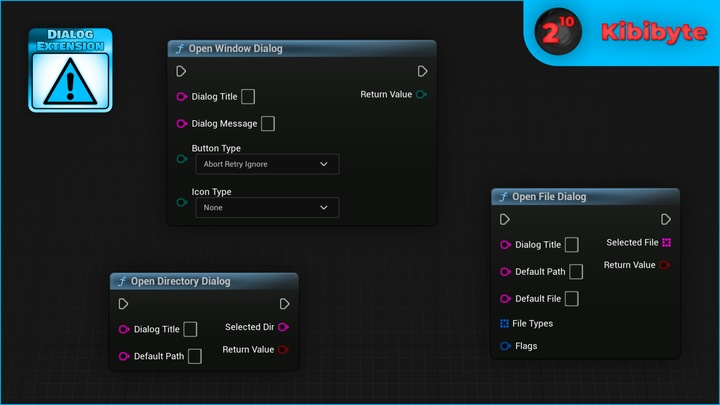The width and height of the screenshot is (720, 405).
Task: Click the Open Window Dialog input exec pin
Action: click(181, 71)
